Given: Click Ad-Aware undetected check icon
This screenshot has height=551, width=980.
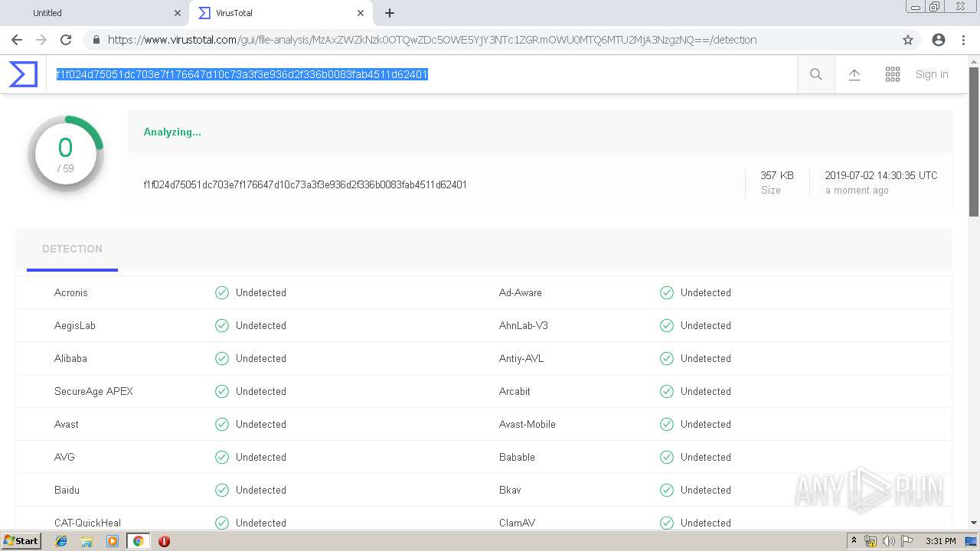Looking at the screenshot, I should click(667, 292).
